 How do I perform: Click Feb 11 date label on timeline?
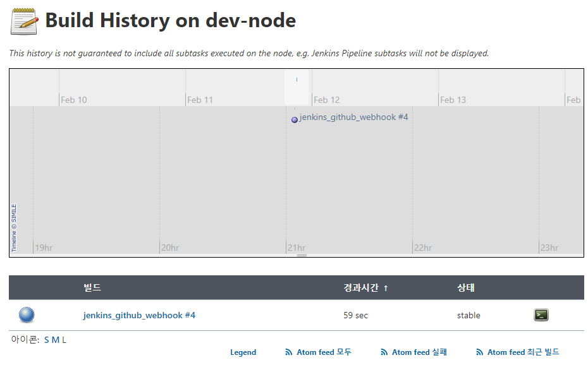point(200,100)
